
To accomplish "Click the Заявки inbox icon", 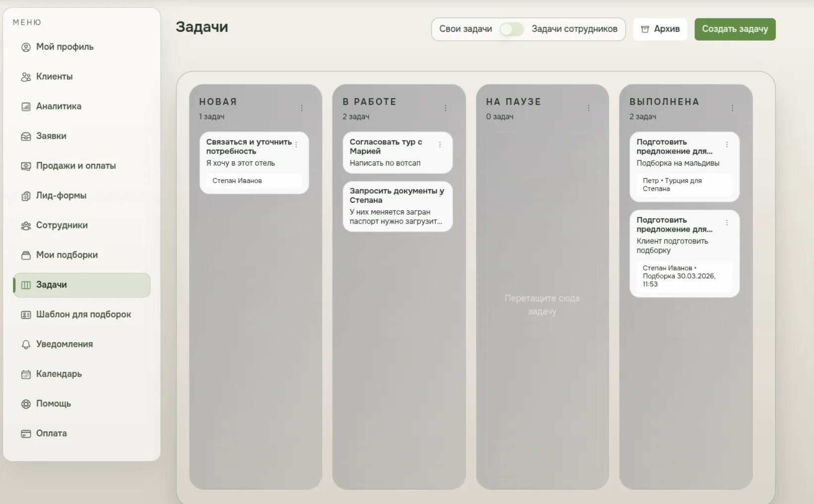I will 26,136.
